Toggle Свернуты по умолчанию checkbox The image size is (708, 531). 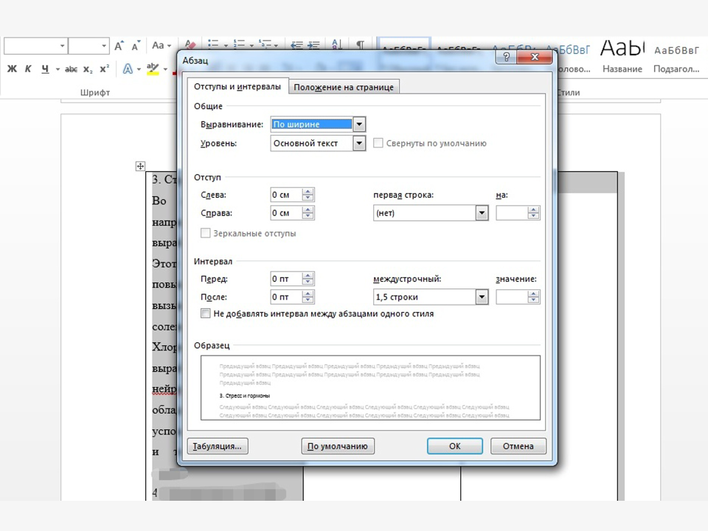pos(378,143)
